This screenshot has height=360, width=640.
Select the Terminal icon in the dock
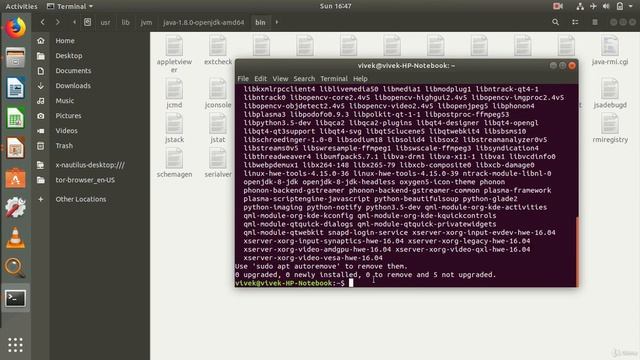[x=16, y=298]
